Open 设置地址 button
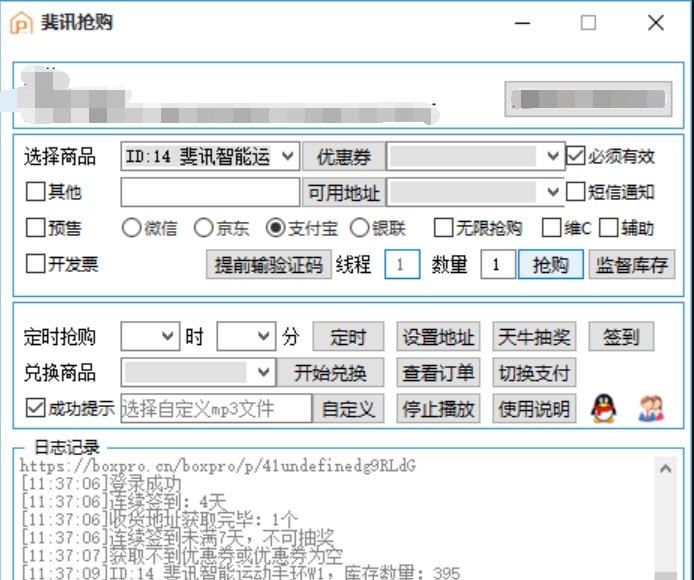This screenshot has height=580, width=694. 438,337
